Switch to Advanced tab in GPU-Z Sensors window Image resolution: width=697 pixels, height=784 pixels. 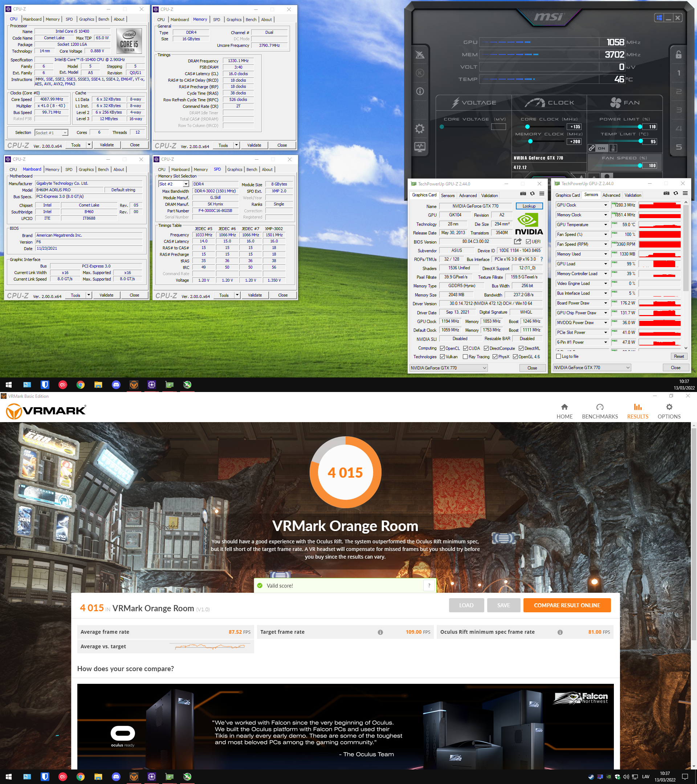(x=611, y=195)
